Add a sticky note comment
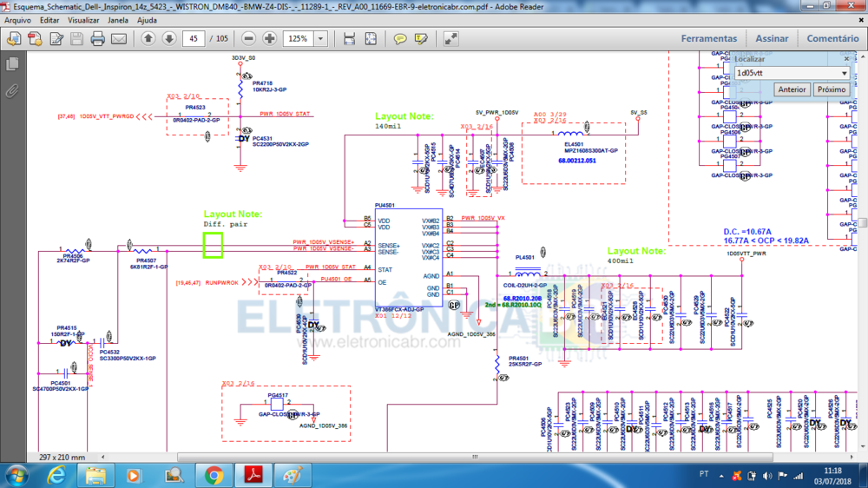This screenshot has height=488, width=868. pyautogui.click(x=400, y=39)
